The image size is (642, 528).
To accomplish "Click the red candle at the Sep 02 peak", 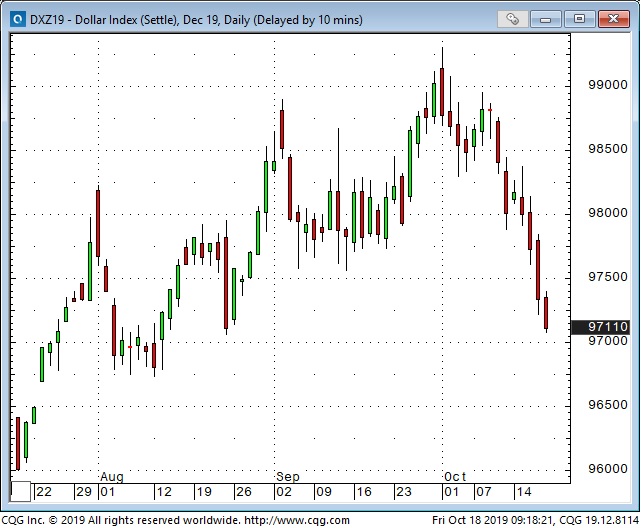I will pos(282,129).
